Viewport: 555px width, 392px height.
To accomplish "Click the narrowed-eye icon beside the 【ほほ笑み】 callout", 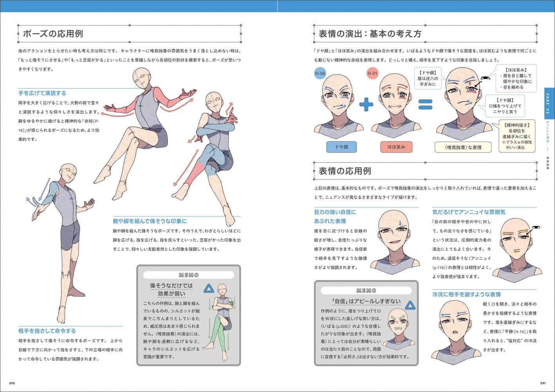I will 486,79.
